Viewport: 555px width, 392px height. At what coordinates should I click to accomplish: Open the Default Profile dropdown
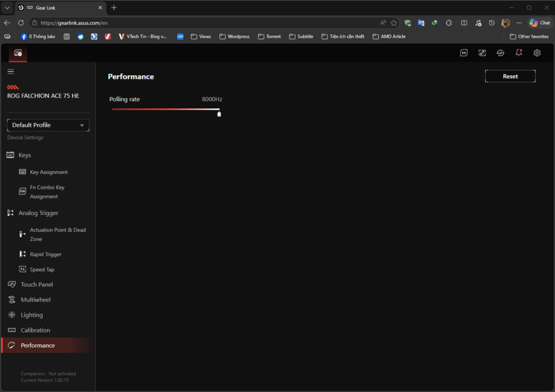(48, 125)
